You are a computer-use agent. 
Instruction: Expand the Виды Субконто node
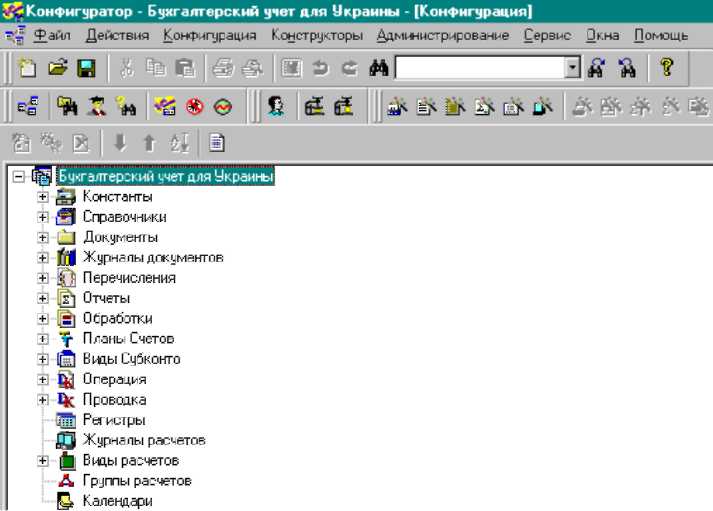point(42,359)
